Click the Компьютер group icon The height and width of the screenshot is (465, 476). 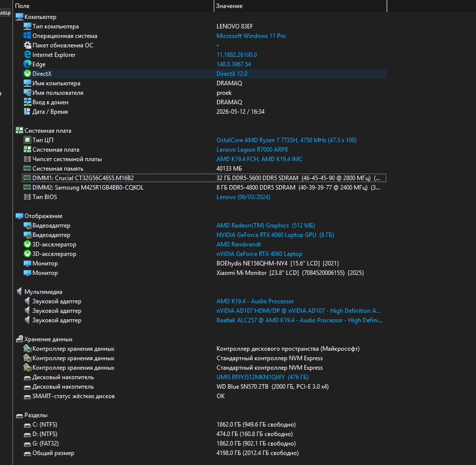[x=19, y=16]
